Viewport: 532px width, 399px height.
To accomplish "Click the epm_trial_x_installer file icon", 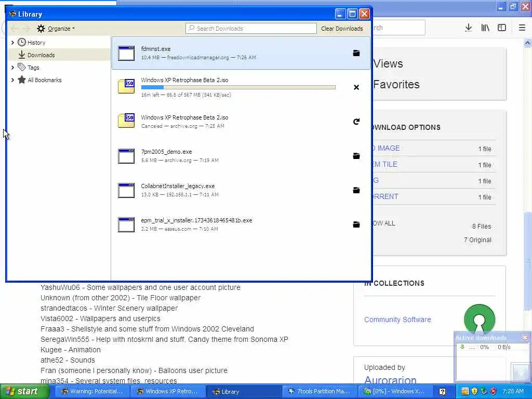I will pos(126,224).
